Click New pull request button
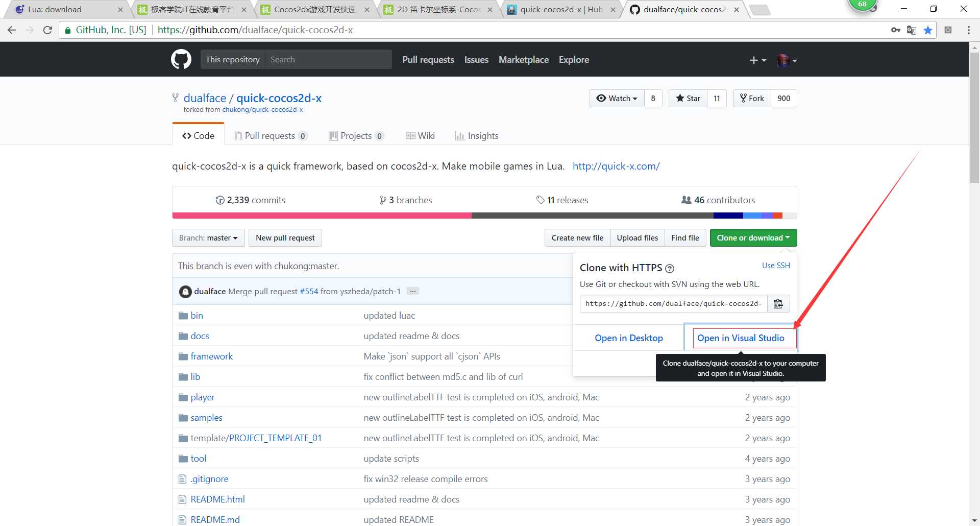The height and width of the screenshot is (526, 980). 285,238
